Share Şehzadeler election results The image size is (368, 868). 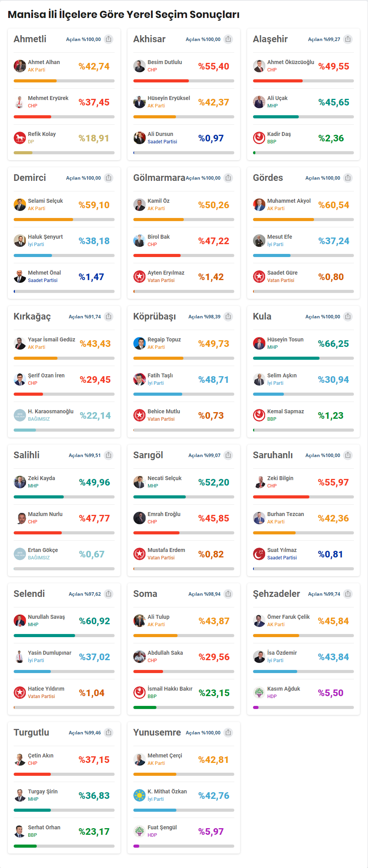[x=348, y=594]
